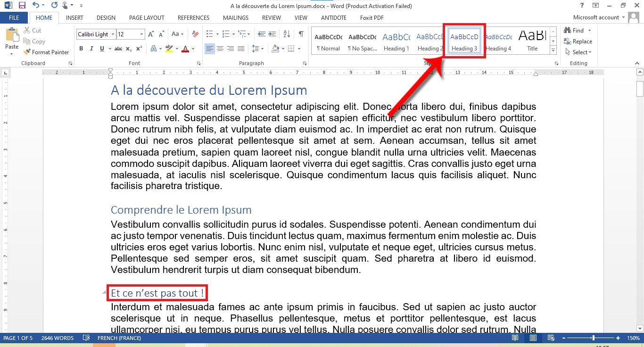Switch to the REFERENCES tab
The image size is (644, 347).
pyautogui.click(x=193, y=18)
